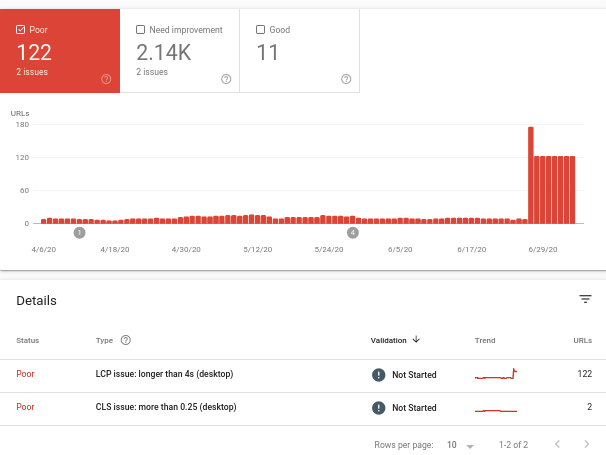Click annotation marker 1 on chart timeline
Viewport: 606px width, 455px height.
point(79,232)
